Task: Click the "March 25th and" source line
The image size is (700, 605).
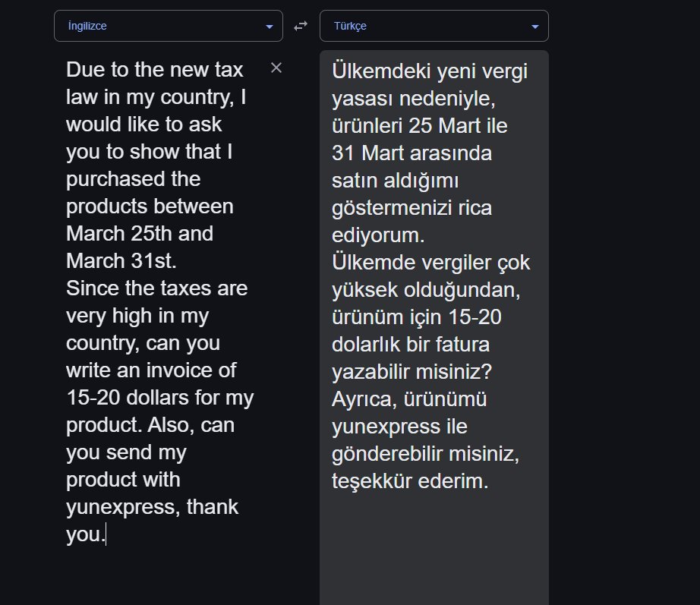Action: pos(140,233)
